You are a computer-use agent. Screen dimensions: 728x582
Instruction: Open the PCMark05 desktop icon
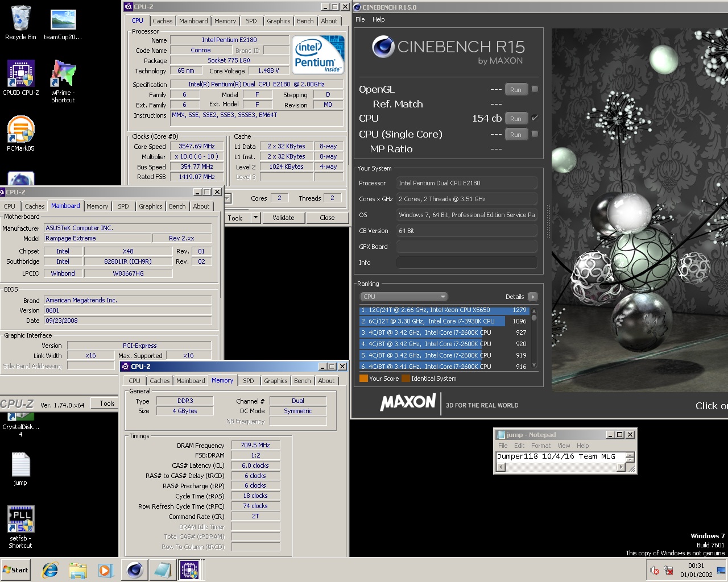pos(20,133)
